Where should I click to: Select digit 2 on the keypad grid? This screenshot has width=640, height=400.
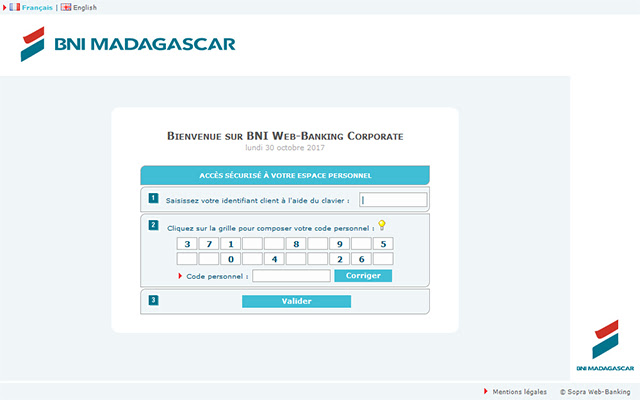340,259
